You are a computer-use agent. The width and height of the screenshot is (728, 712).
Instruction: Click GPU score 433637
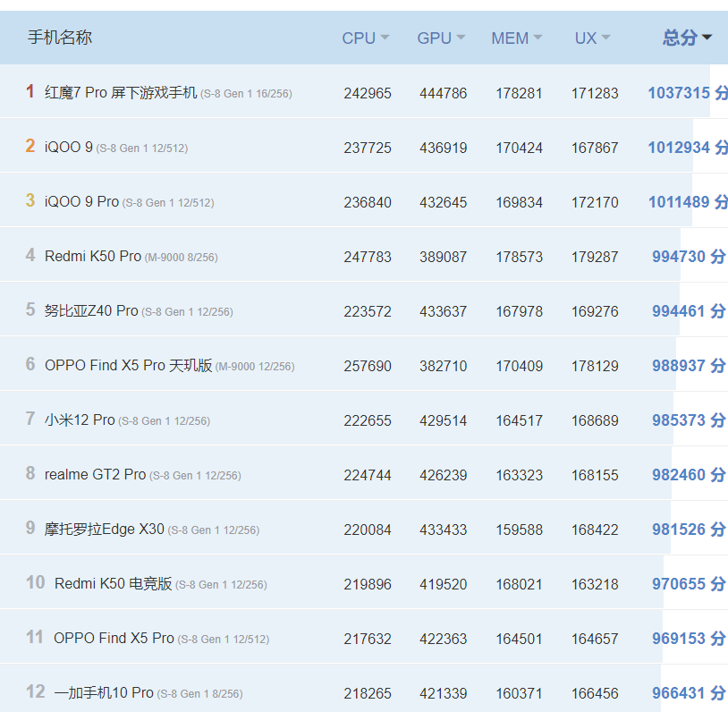[x=443, y=311]
